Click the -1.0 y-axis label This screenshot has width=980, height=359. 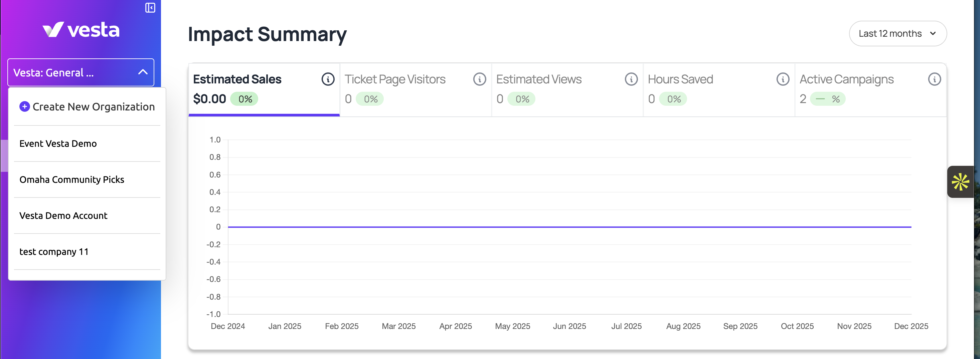click(x=213, y=314)
